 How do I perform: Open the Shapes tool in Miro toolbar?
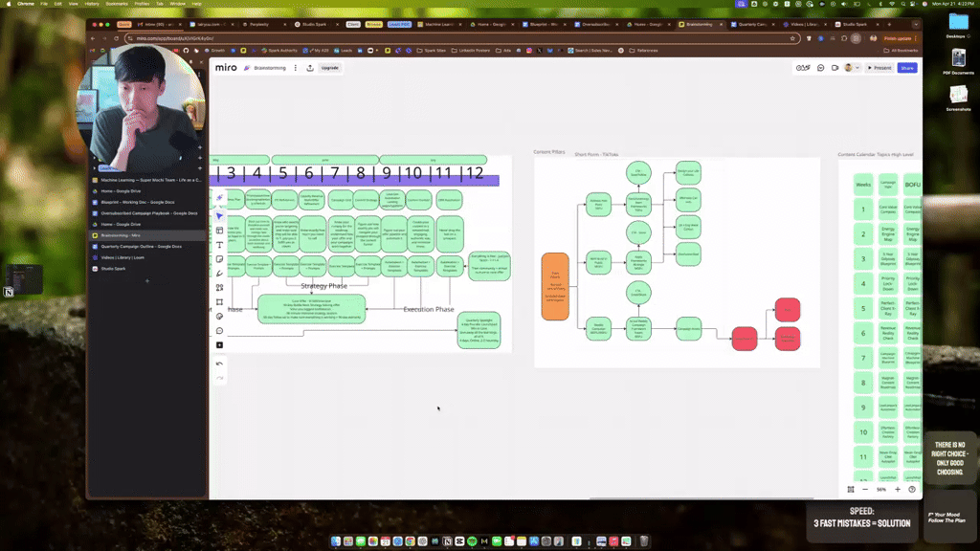[219, 288]
